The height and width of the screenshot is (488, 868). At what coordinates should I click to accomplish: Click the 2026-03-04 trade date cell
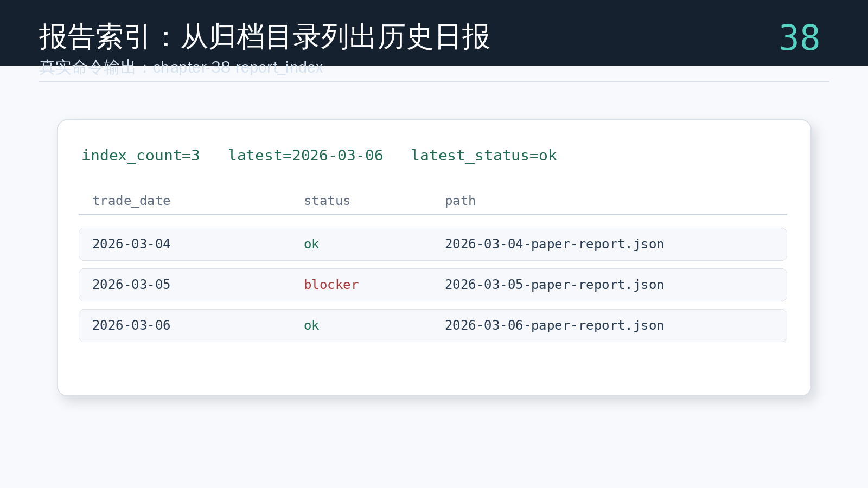pyautogui.click(x=131, y=244)
